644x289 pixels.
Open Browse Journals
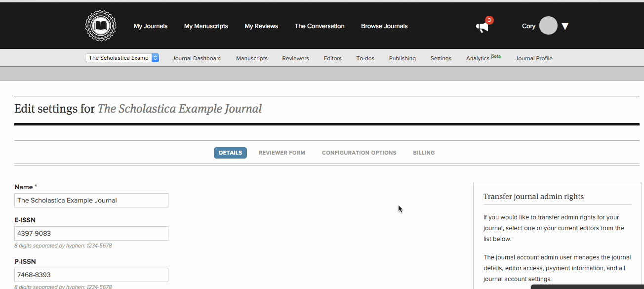point(384,26)
